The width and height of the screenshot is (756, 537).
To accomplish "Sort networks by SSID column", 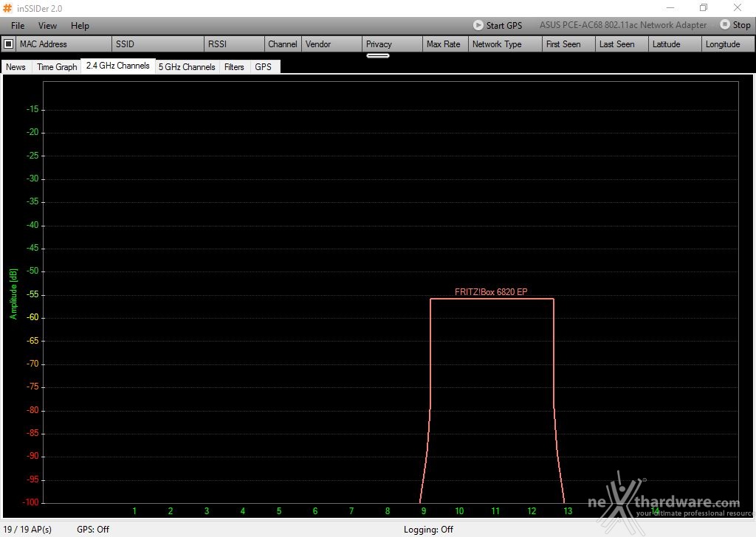I will [x=158, y=44].
